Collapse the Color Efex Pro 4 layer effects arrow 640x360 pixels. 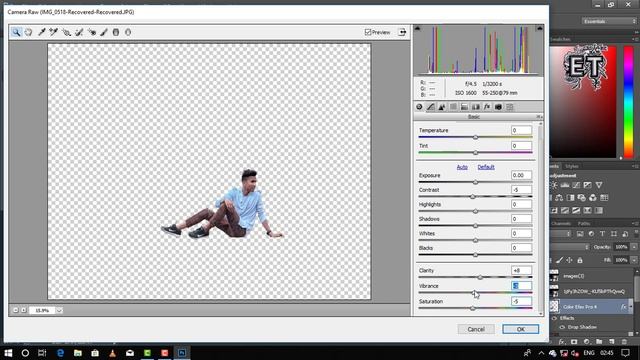tap(631, 307)
